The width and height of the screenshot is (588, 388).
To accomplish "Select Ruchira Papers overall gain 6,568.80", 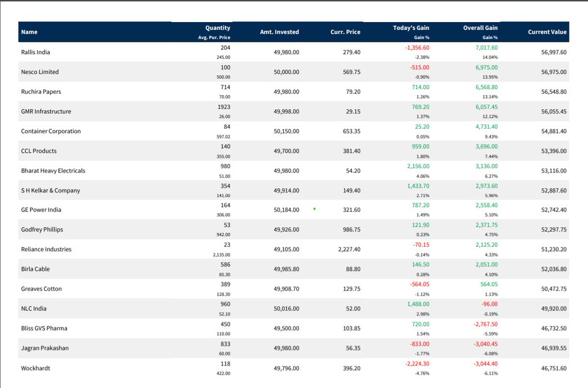I will point(487,87).
